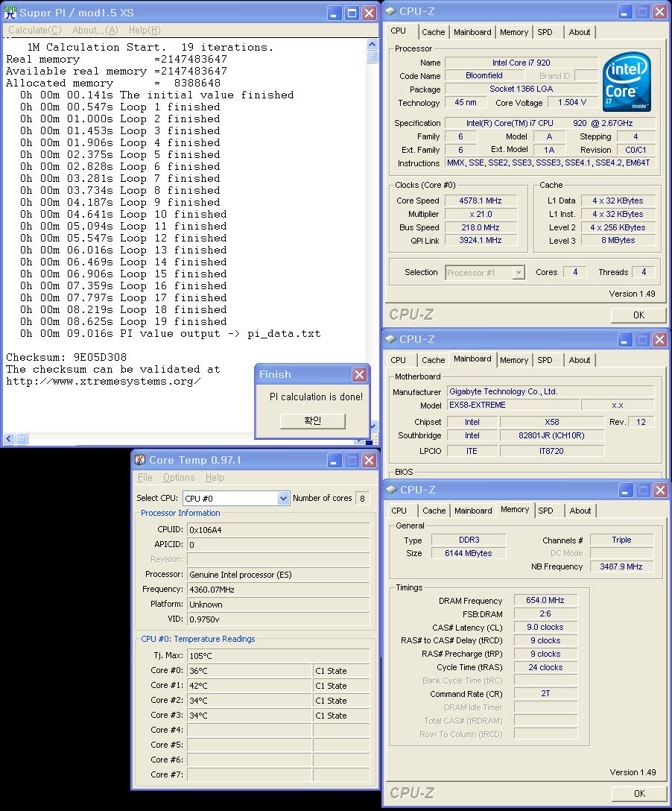Click the Command Rate 2T value
This screenshot has height=811, width=672.
pyautogui.click(x=545, y=693)
